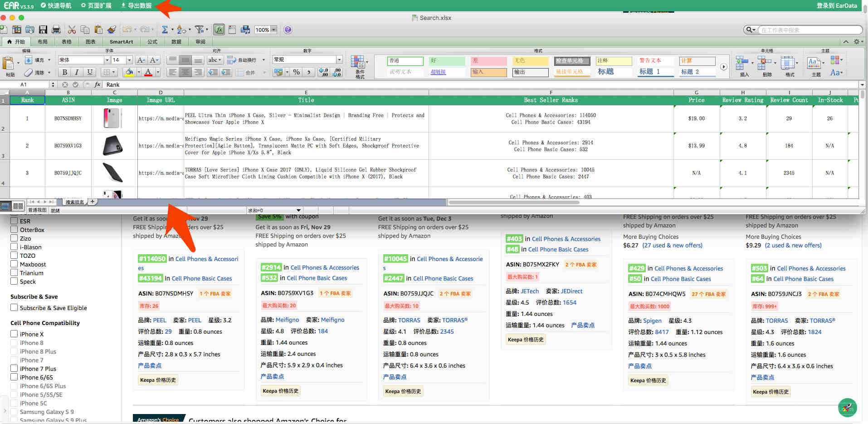868x424 pixels.
Task: Check the iPhone X compatibility filter
Action: [14, 334]
